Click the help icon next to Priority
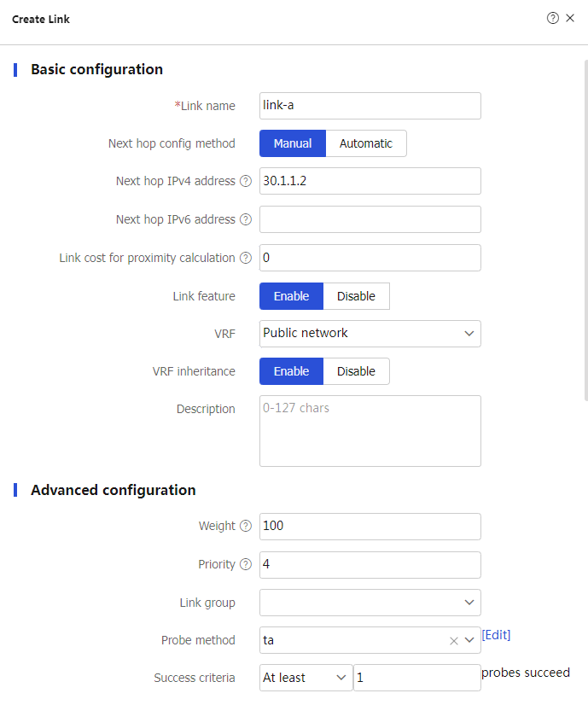The height and width of the screenshot is (705, 588). point(246,564)
